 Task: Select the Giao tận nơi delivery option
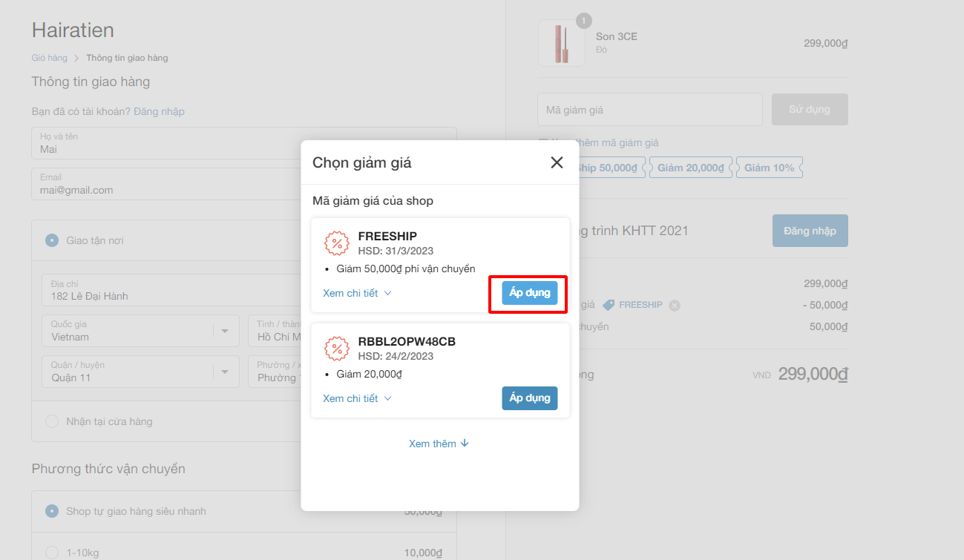[x=52, y=240]
